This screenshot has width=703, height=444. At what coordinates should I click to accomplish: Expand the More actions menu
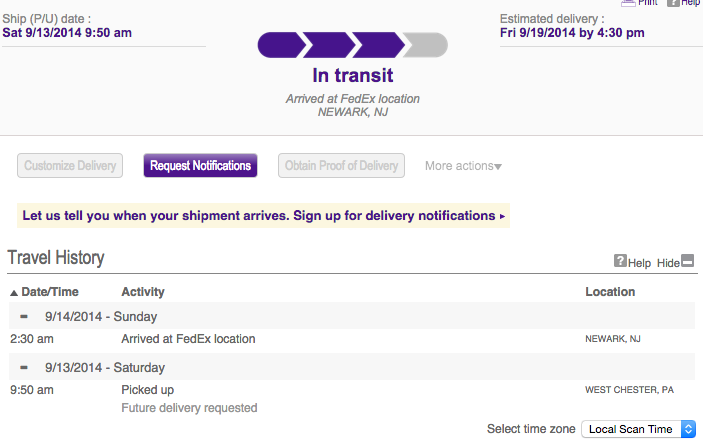coord(463,166)
